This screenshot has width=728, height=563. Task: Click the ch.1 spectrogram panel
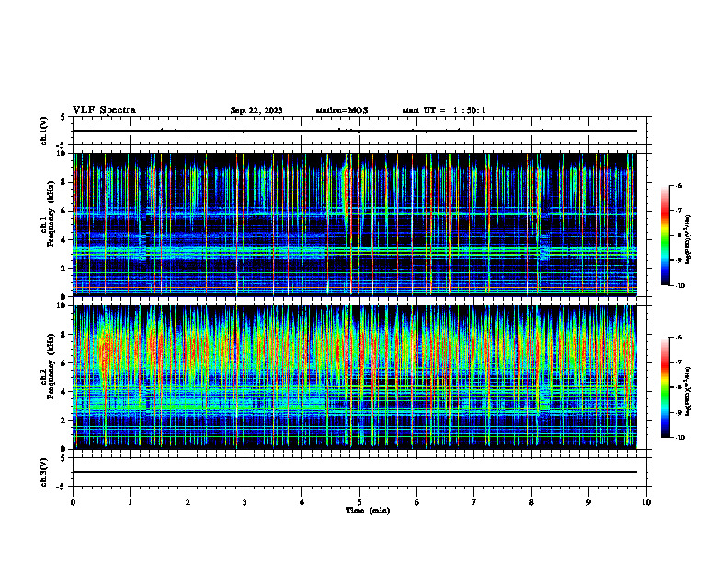click(x=359, y=224)
